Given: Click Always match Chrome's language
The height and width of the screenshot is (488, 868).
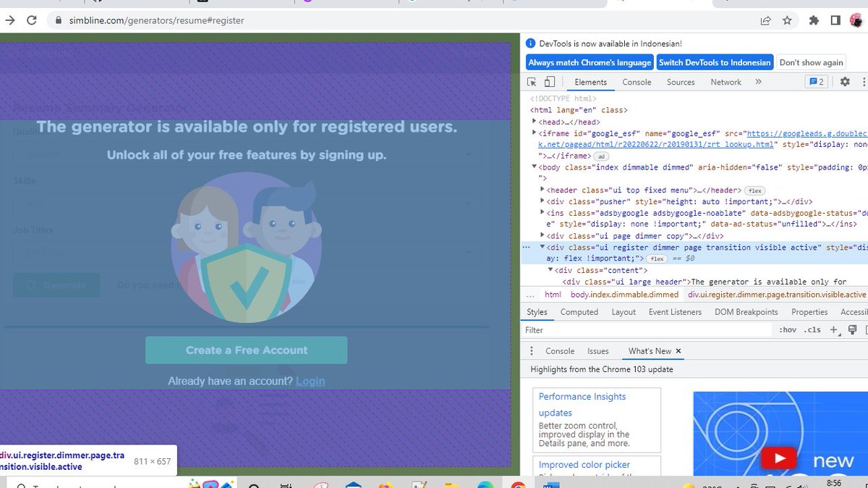Looking at the screenshot, I should click(x=590, y=62).
